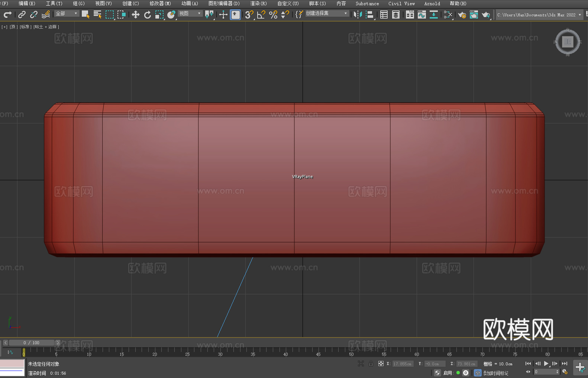Click the Use Pivot Point Center icon
Image resolution: width=588 pixels, height=378 pixels.
(x=209, y=14)
